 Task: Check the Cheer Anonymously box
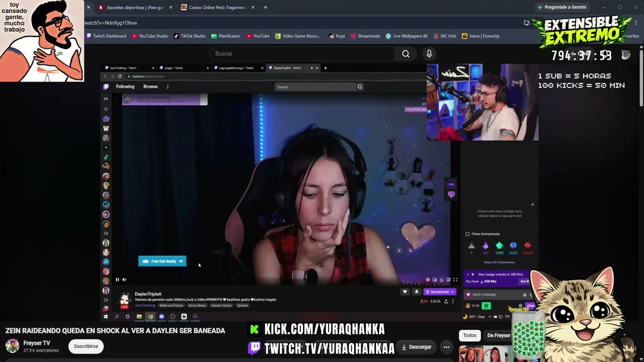pos(467,234)
